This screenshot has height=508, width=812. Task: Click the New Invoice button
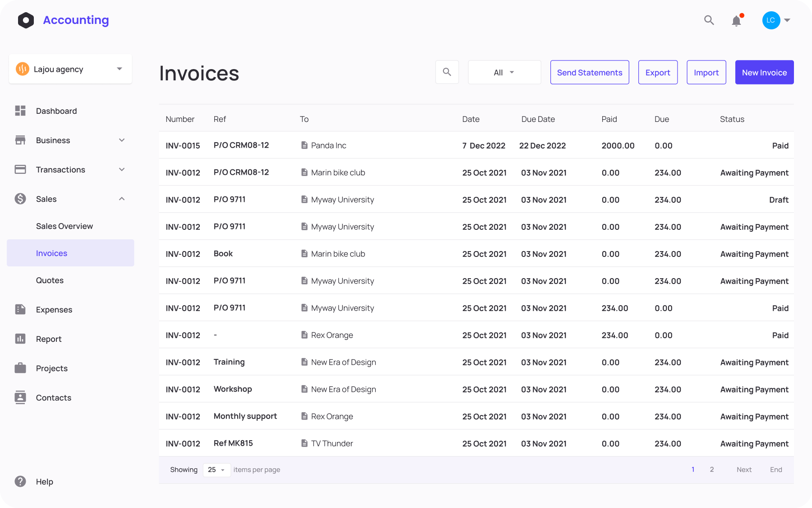[764, 72]
